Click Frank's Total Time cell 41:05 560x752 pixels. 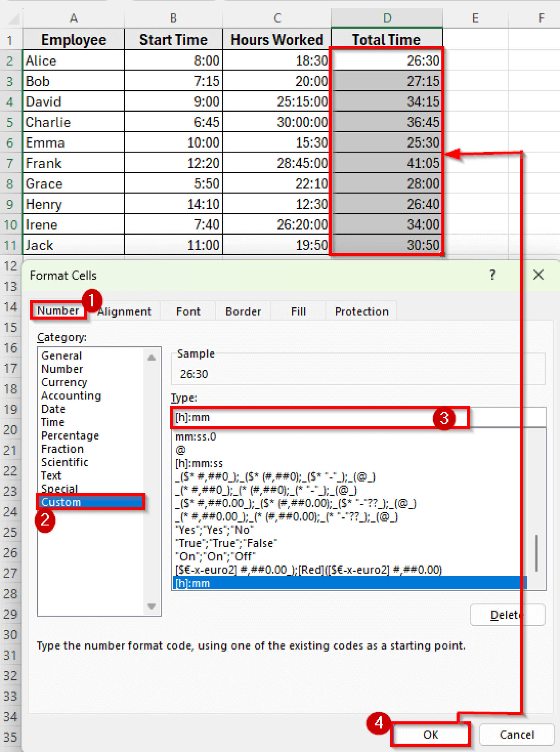click(387, 163)
